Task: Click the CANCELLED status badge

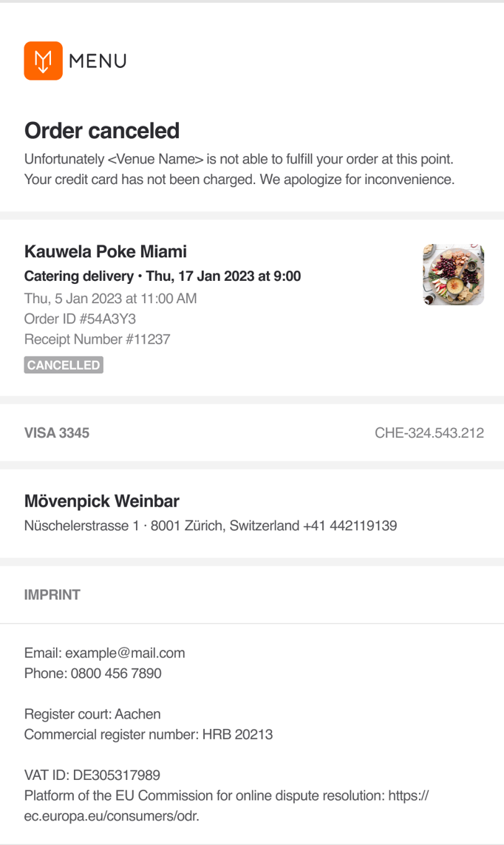Action: point(64,365)
